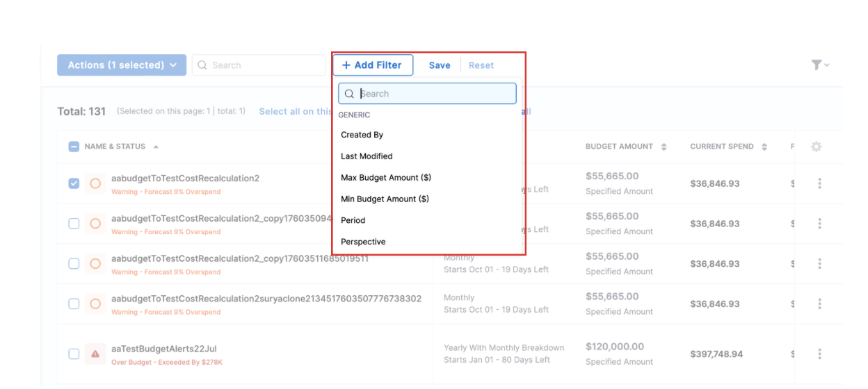Click the Save filter button

tap(439, 65)
